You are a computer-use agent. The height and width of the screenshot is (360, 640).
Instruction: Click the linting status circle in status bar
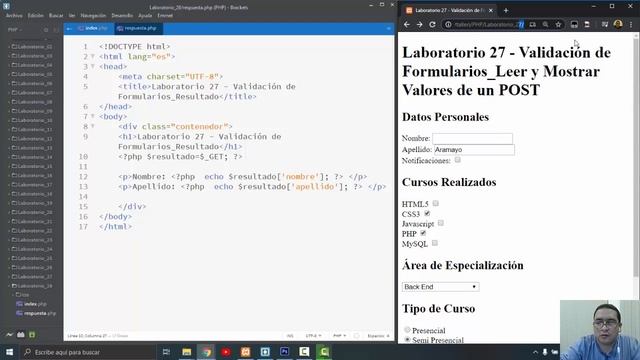click(356, 336)
